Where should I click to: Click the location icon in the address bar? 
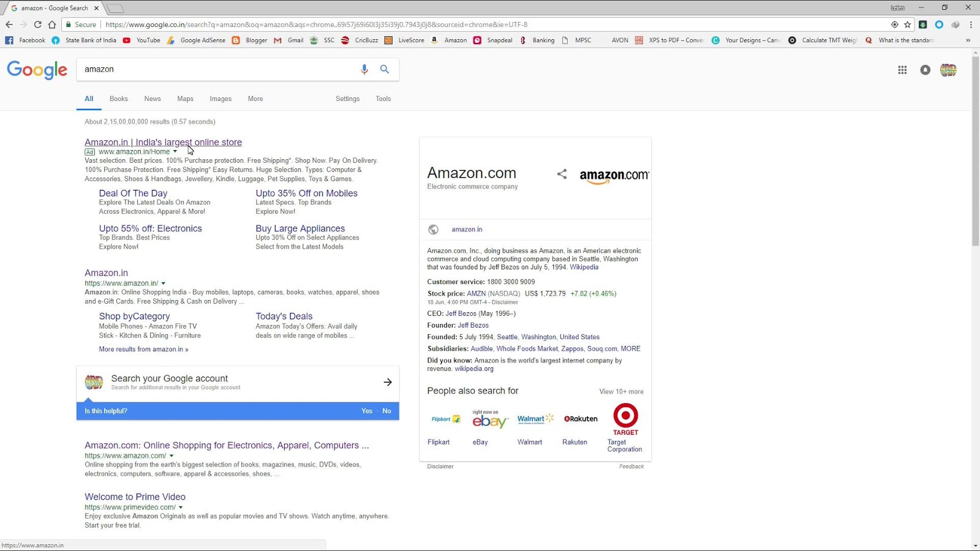click(894, 24)
